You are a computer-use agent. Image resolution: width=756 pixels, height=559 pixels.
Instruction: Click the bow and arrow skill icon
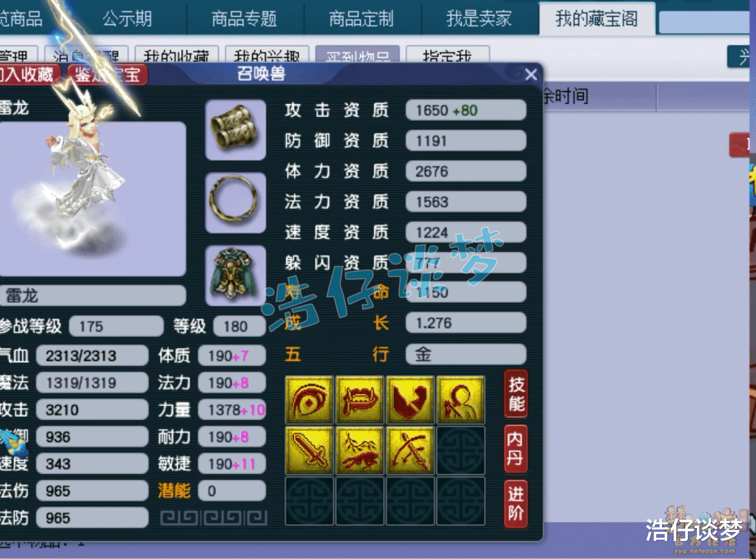(x=410, y=450)
